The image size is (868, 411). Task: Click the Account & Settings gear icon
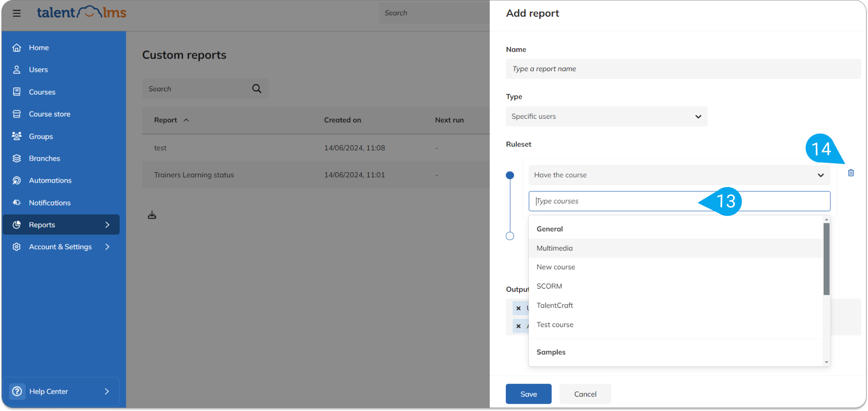click(x=17, y=247)
